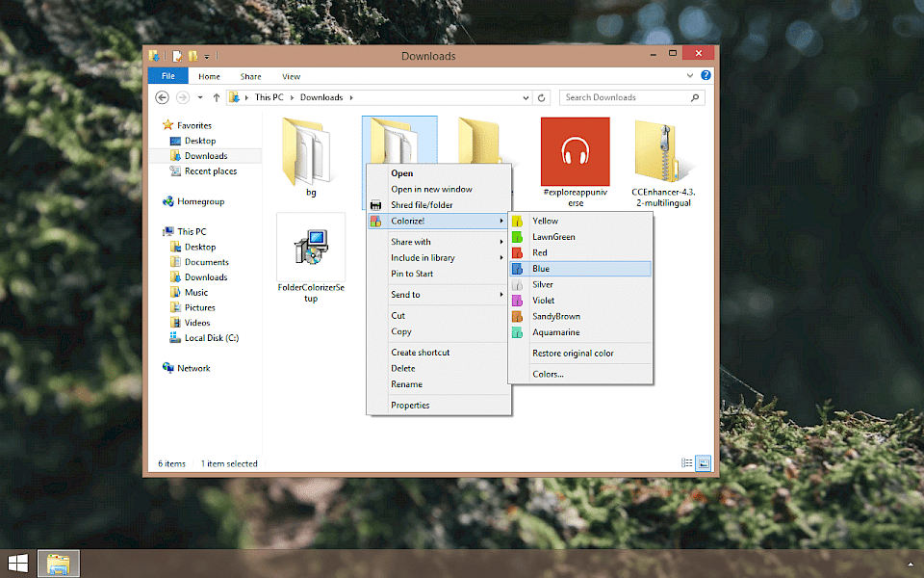Choose Open in new window
Screen dimensions: 924x578
[x=439, y=190]
